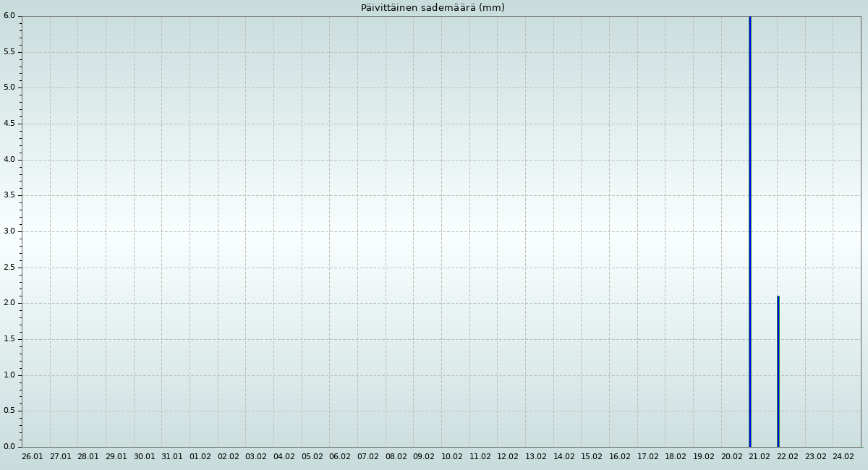Click the 22.02 date label
Screen dimensions: 868x470
tap(788, 456)
